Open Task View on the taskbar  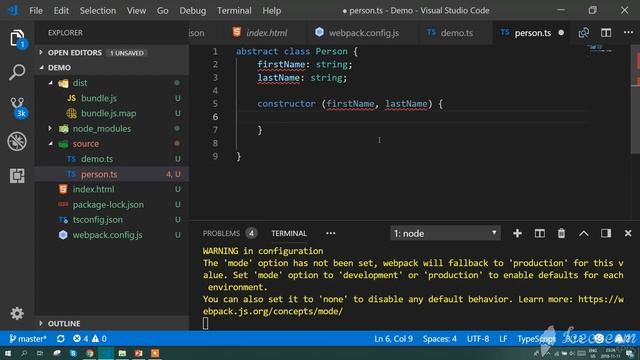point(40,353)
